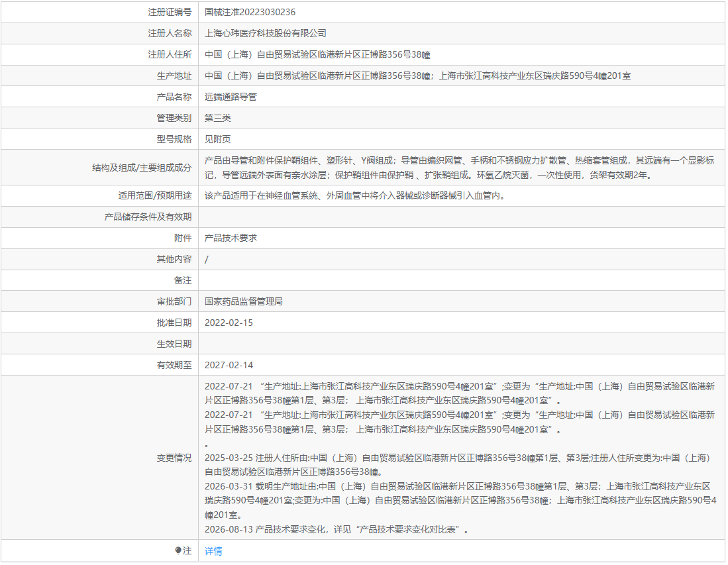The width and height of the screenshot is (728, 565).
Task: Click the 变更情况 label cell
Action: coord(99,458)
